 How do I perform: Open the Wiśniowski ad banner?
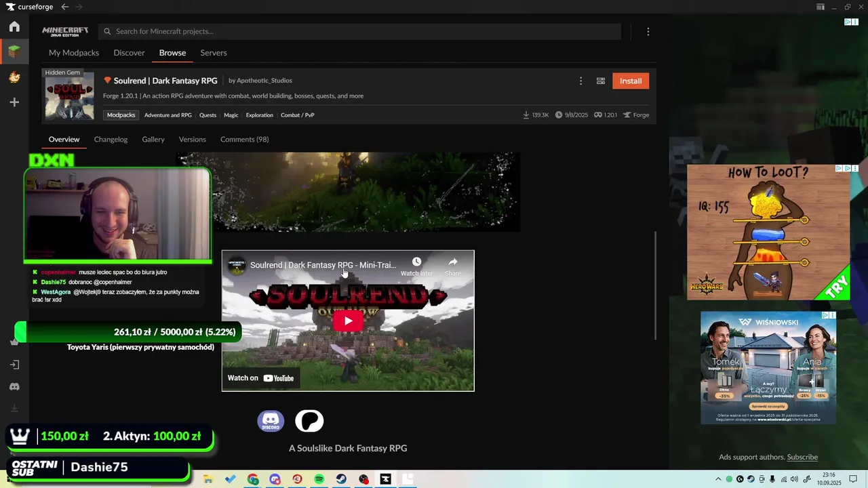[768, 367]
